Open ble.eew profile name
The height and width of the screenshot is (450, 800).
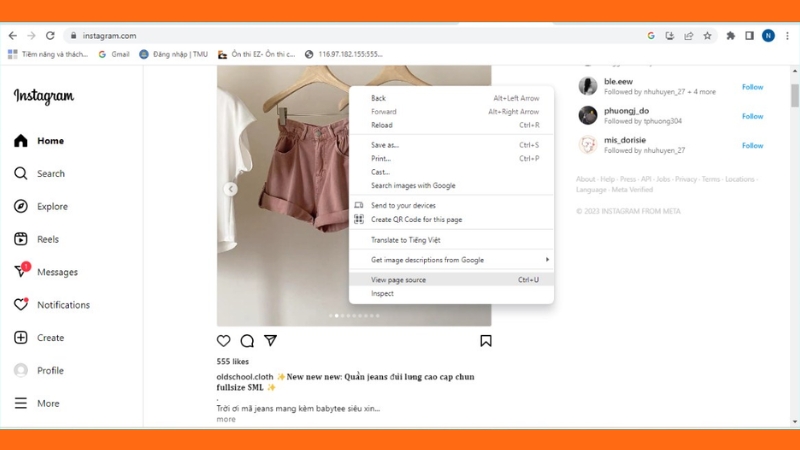(x=618, y=81)
